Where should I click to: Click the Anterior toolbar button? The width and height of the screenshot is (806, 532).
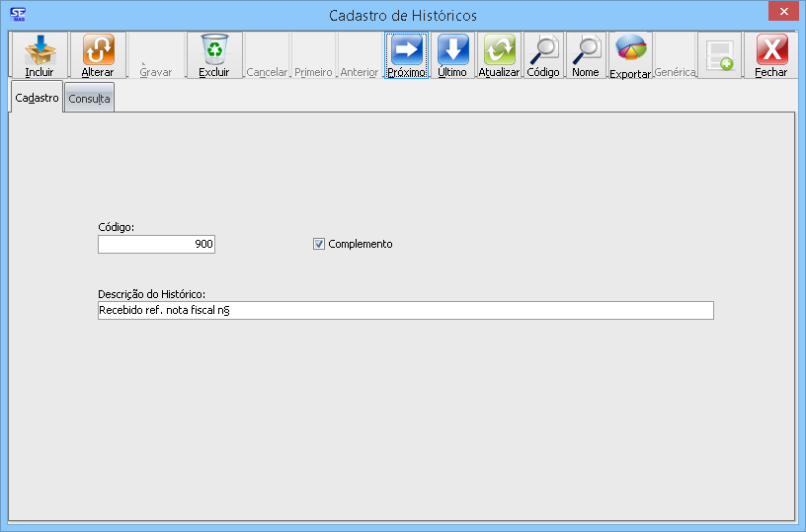click(x=360, y=72)
